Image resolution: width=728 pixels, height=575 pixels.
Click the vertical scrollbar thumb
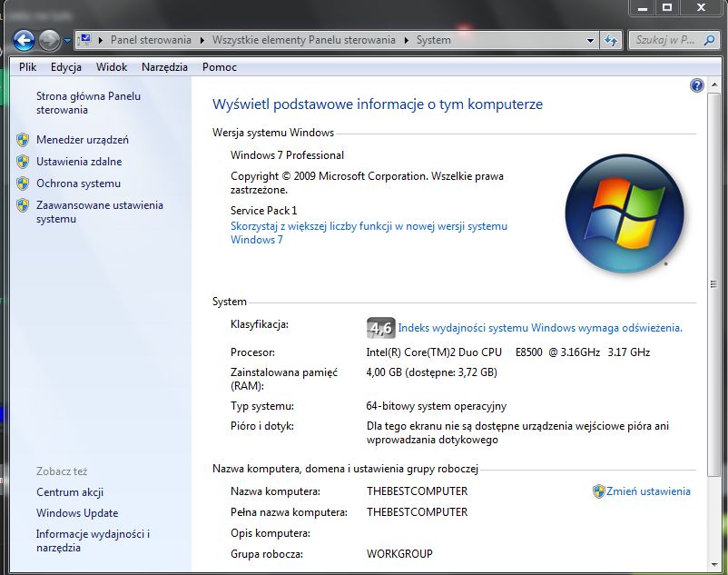(714, 284)
